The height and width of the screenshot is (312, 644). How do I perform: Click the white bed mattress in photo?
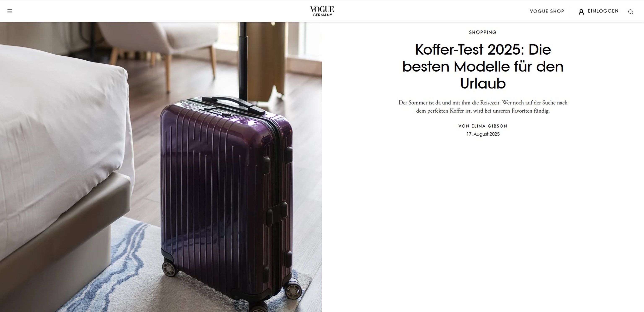(62, 135)
